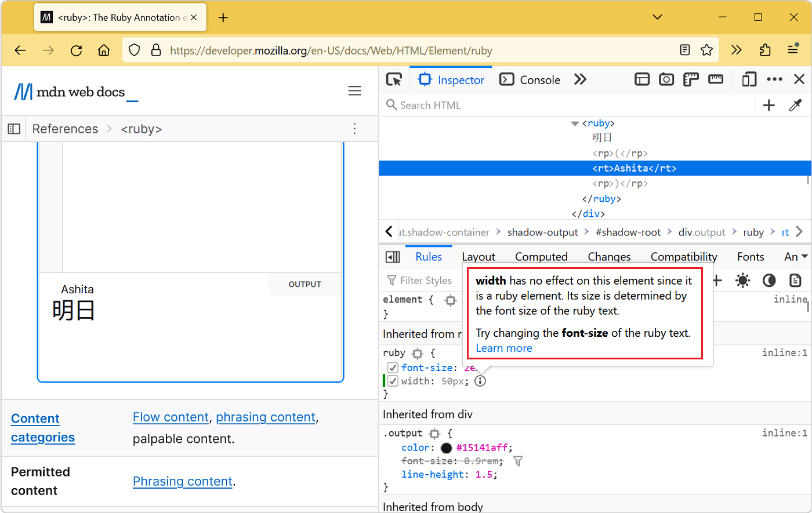812x513 pixels.
Task: Take a screenshot of the page
Action: point(666,79)
